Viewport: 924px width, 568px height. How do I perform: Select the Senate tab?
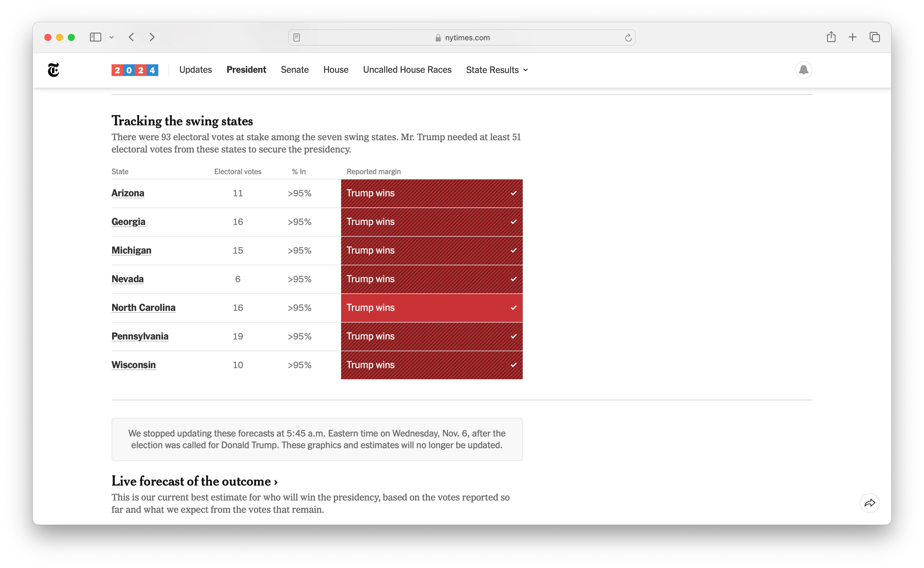294,69
